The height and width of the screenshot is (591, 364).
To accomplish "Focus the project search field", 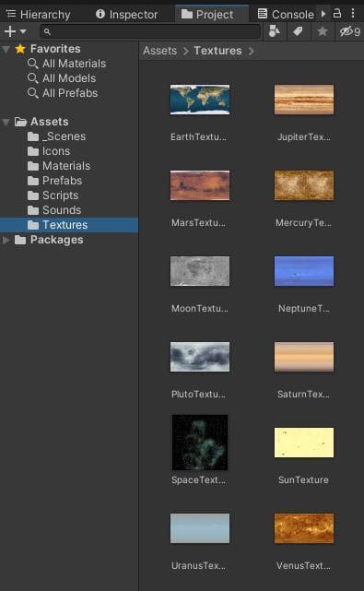I will click(x=150, y=32).
